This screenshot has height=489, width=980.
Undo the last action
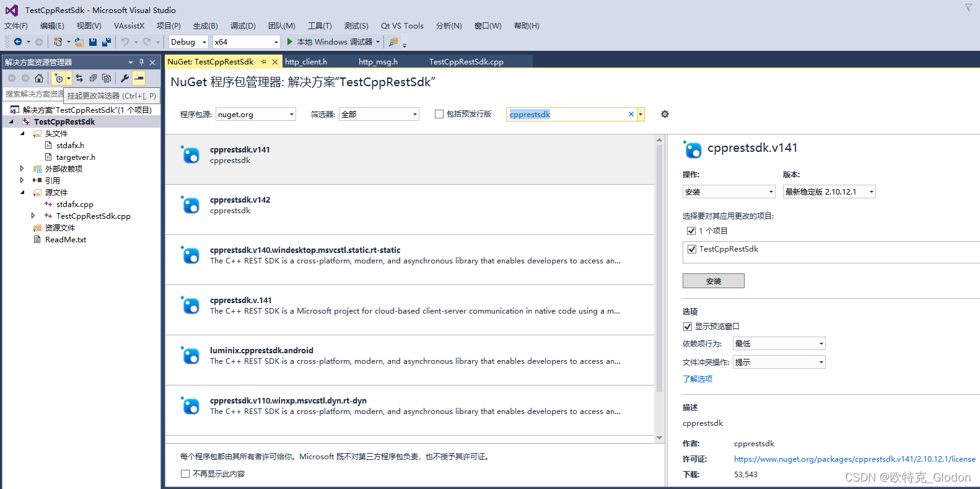pyautogui.click(x=125, y=42)
